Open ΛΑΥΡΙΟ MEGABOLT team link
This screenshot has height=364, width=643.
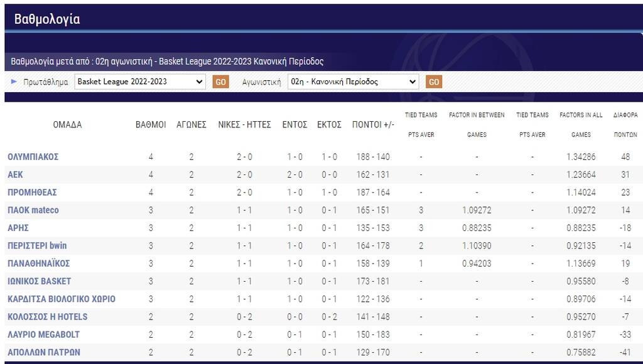pyautogui.click(x=43, y=335)
